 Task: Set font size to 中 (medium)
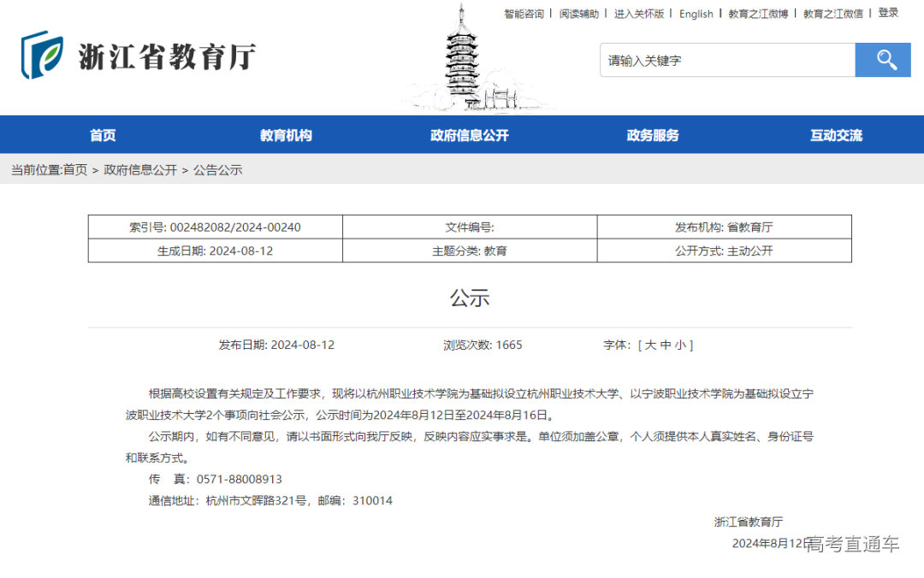pos(668,345)
